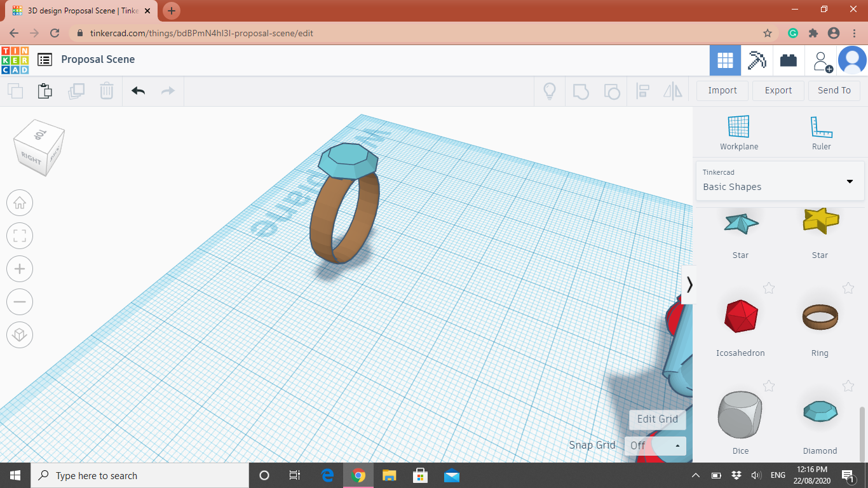Reload the page
868x488 pixels.
(x=55, y=33)
